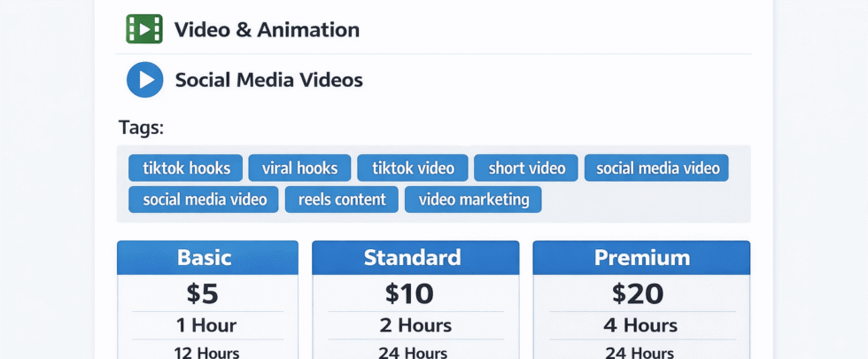The height and width of the screenshot is (359, 868).
Task: Choose the tiktok video tag
Action: click(x=413, y=168)
